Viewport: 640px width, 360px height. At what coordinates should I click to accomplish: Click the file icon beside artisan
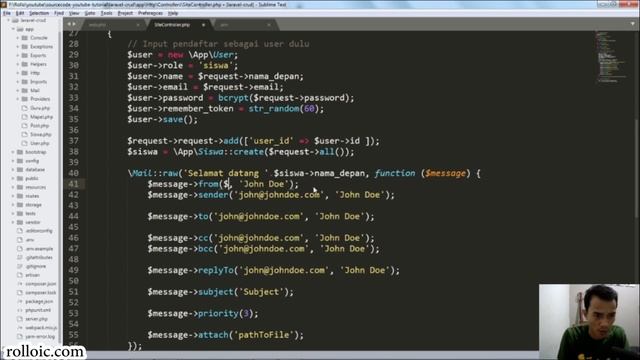pyautogui.click(x=20, y=275)
